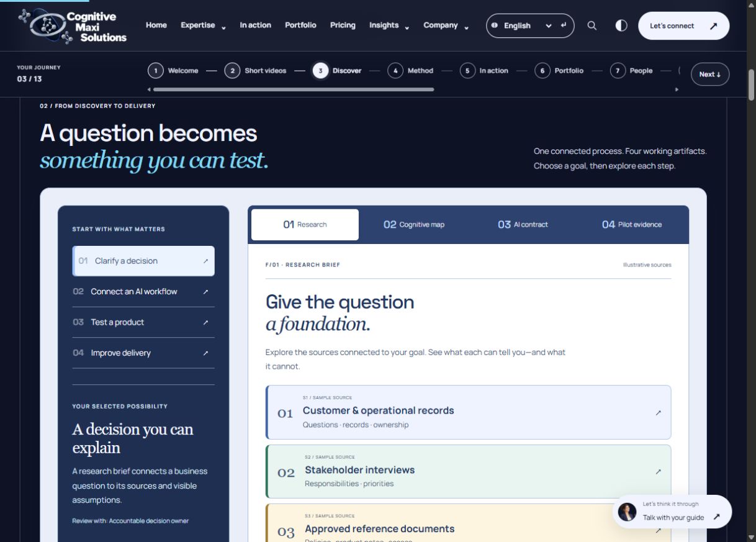
Task: Select goal 01 Clarify a decision
Action: pyautogui.click(x=143, y=261)
